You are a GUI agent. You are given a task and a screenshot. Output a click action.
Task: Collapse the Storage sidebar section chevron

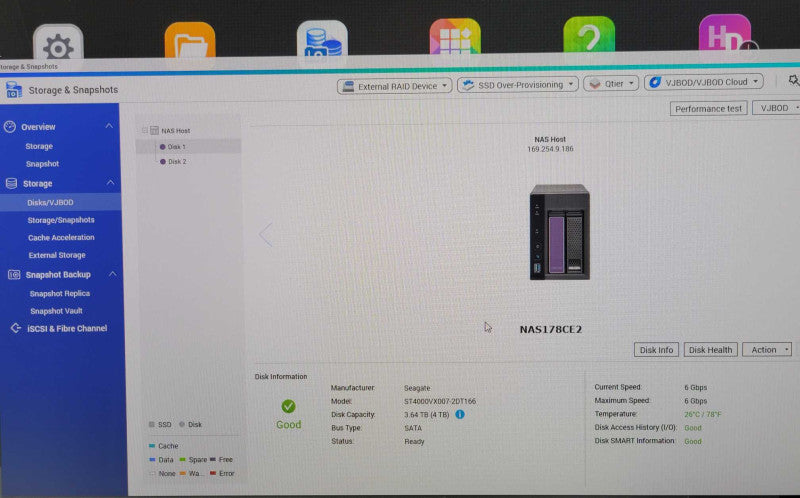pos(110,182)
